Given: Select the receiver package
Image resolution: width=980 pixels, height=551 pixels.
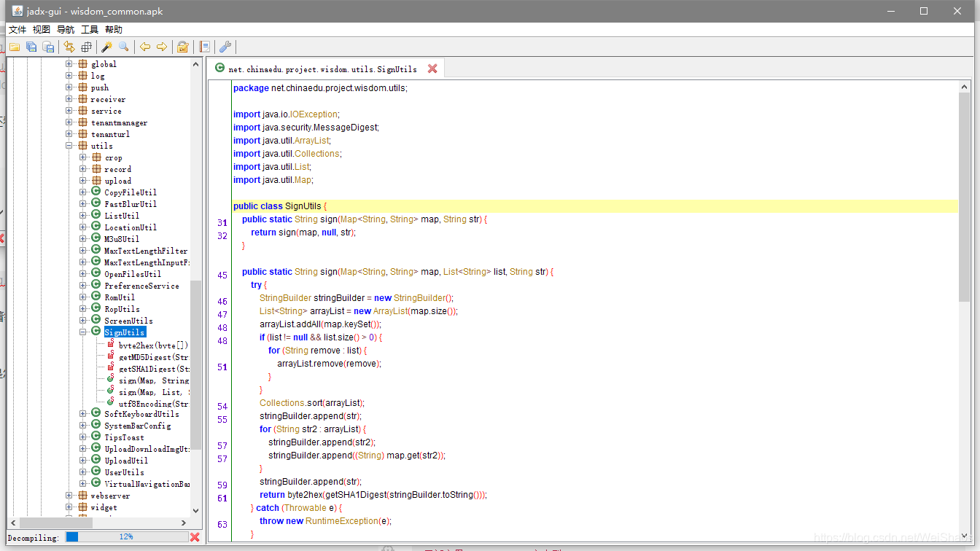Looking at the screenshot, I should tap(108, 99).
